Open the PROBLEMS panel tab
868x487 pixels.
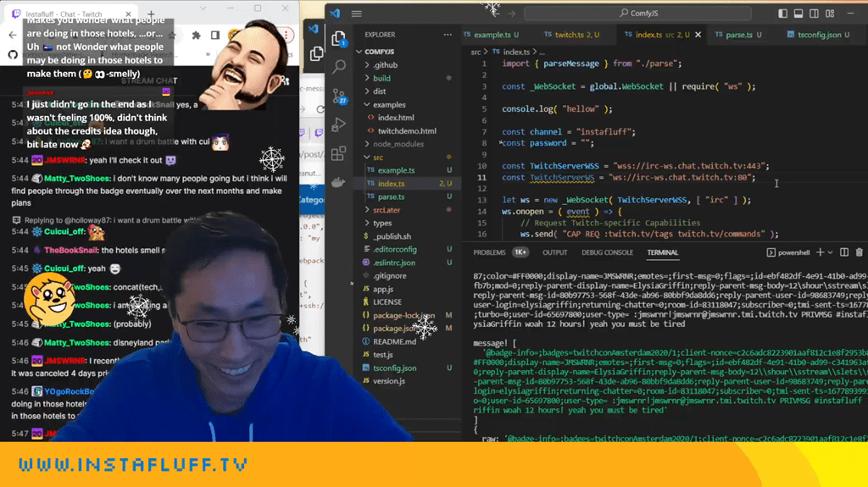point(489,252)
